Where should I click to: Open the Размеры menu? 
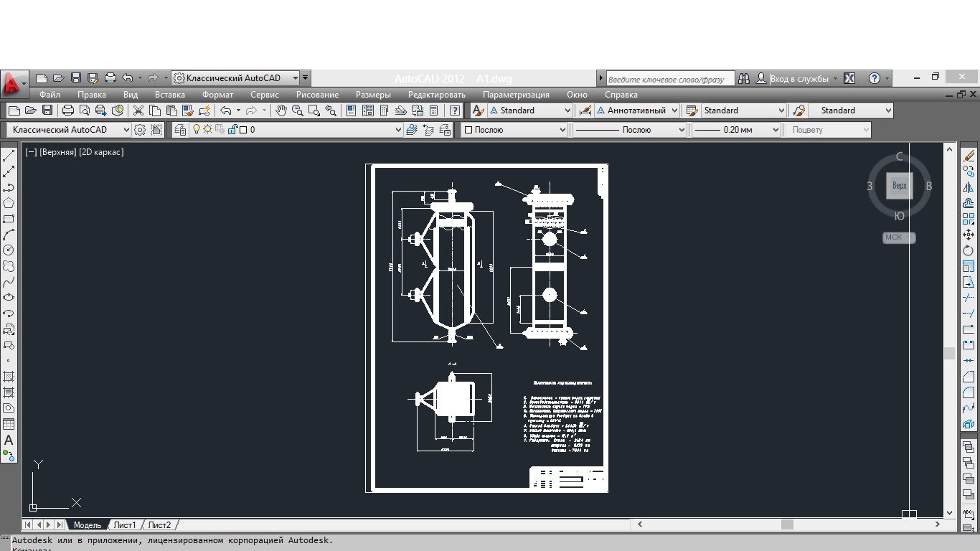(x=373, y=95)
